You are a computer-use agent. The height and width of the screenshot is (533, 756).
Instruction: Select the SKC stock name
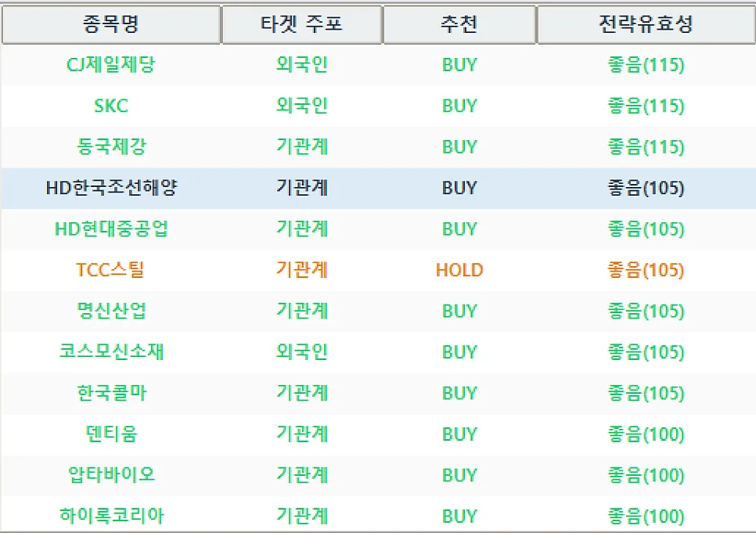pyautogui.click(x=111, y=106)
